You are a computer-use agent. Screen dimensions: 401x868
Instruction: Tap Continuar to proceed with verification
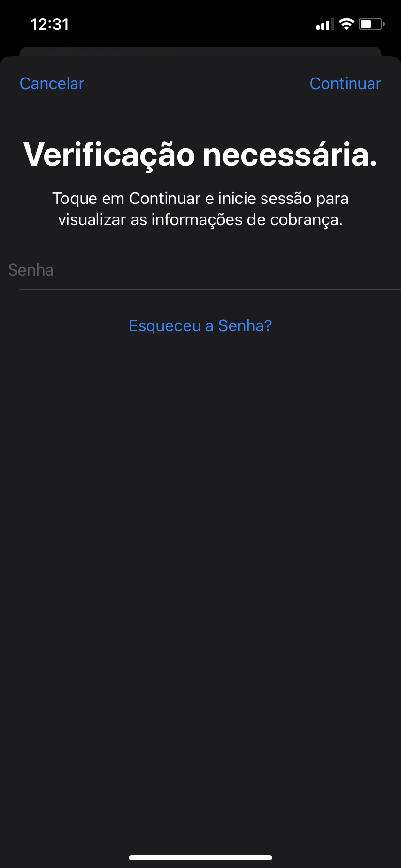pyautogui.click(x=345, y=84)
